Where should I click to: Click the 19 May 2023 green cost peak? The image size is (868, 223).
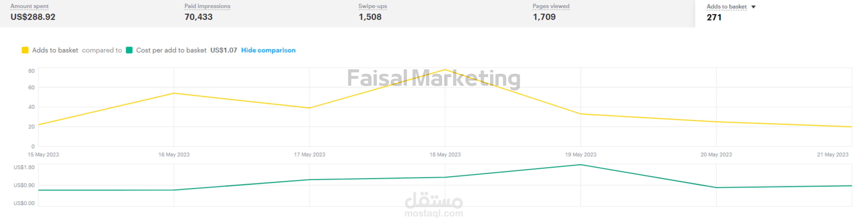click(x=581, y=165)
